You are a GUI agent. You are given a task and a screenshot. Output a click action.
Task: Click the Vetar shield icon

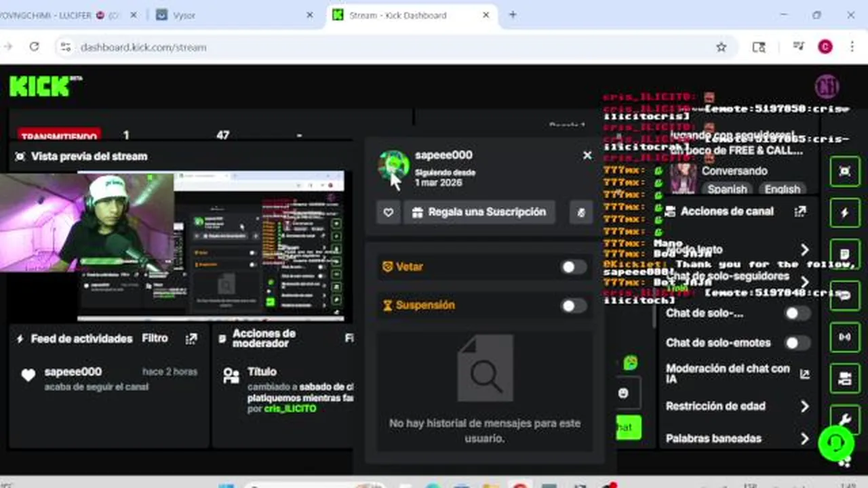point(387,267)
